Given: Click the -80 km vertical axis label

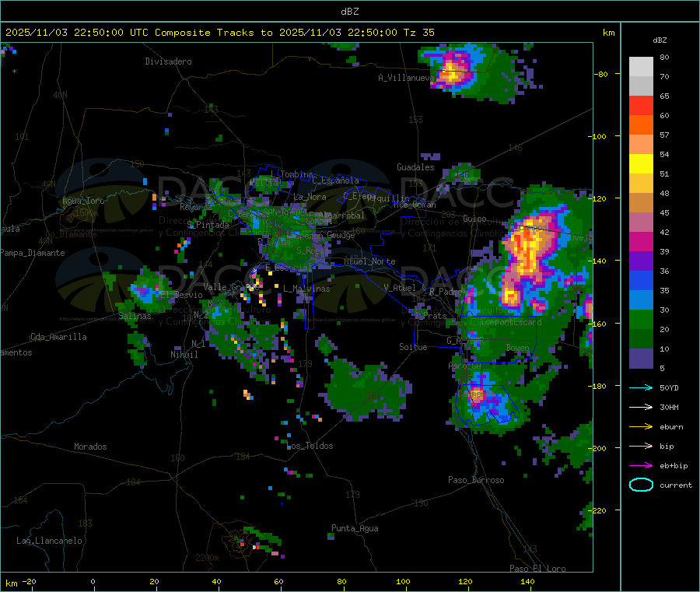Looking at the screenshot, I should click(601, 74).
